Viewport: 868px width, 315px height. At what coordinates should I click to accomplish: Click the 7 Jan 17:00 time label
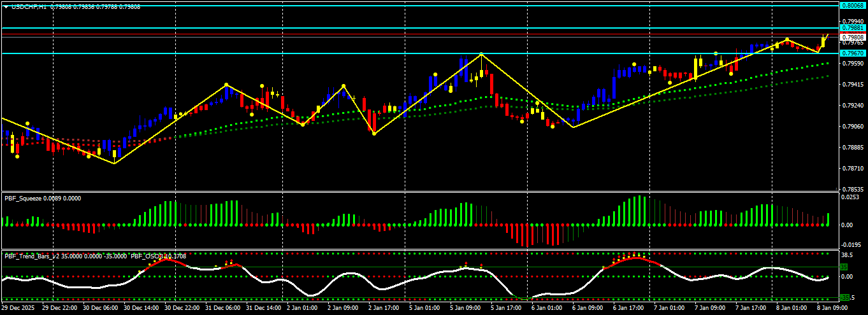tap(752, 308)
